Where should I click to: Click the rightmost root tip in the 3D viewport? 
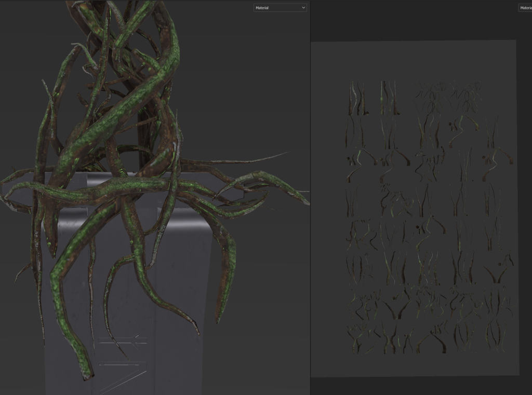coord(307,203)
